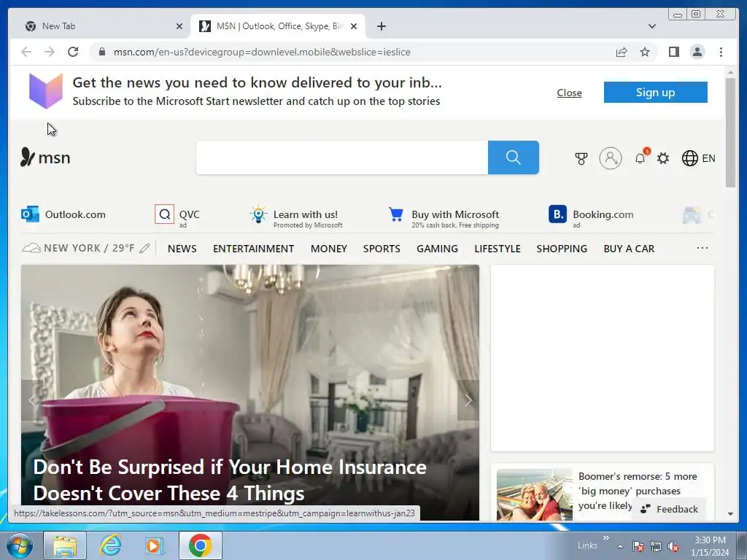Show previous carousel story
Screen dimensions: 747x560
tap(32, 400)
